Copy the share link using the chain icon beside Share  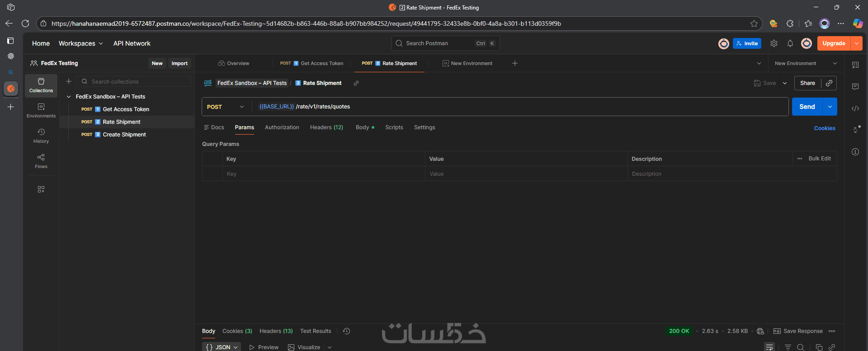click(829, 83)
